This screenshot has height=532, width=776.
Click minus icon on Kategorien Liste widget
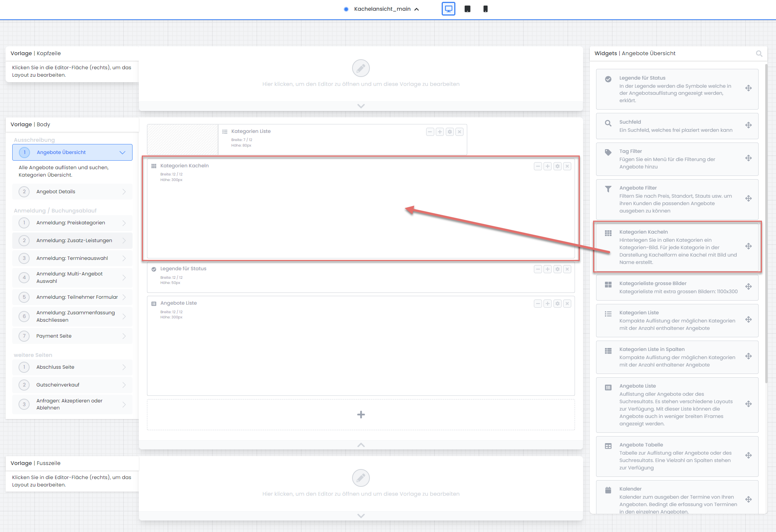pos(430,132)
